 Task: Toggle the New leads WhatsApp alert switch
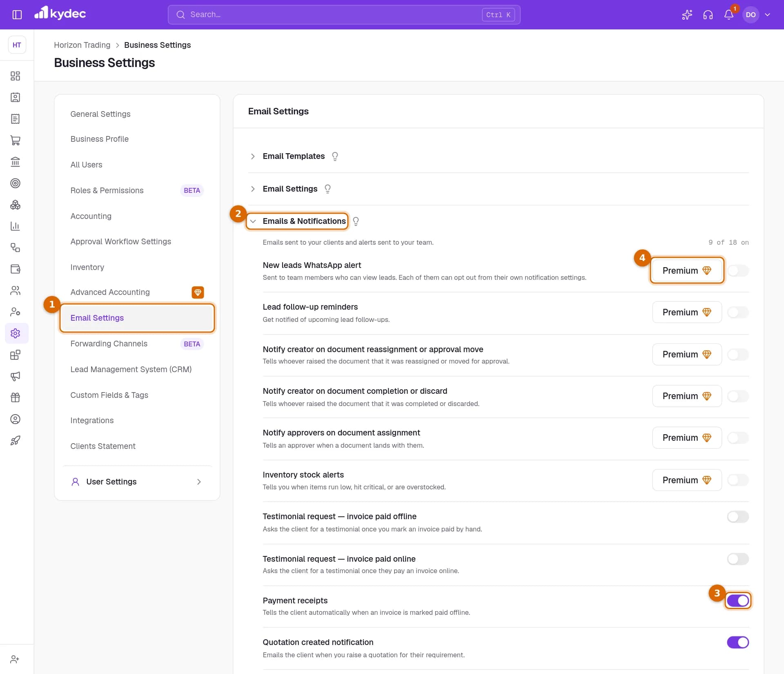click(x=738, y=270)
